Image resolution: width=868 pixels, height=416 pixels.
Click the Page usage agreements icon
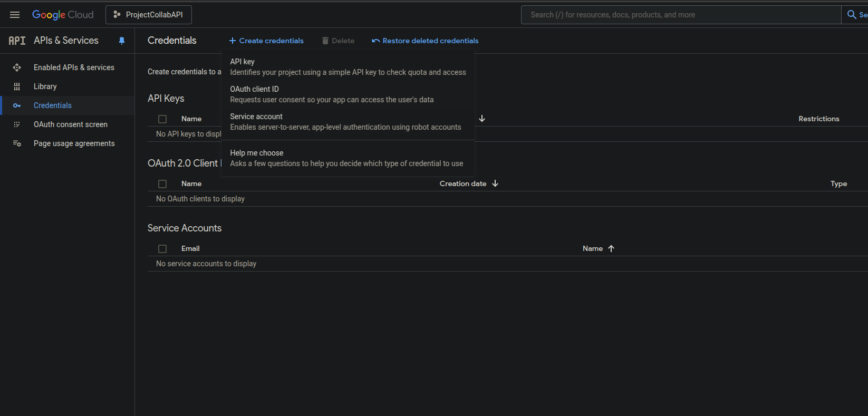point(17,143)
